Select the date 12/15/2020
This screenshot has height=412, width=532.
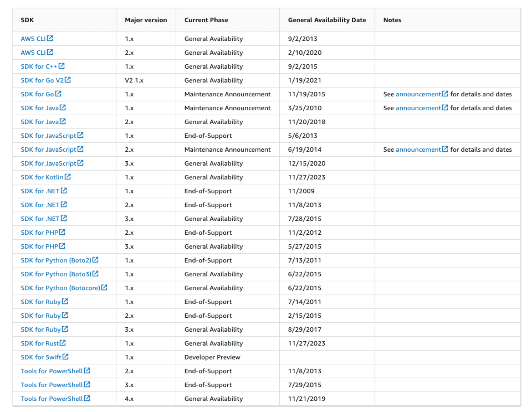(x=307, y=163)
